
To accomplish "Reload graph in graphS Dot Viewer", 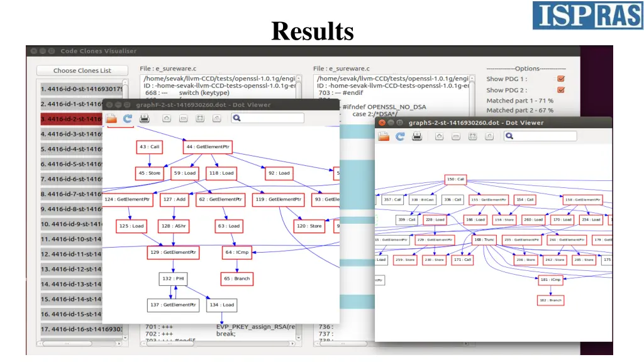I will 400,136.
